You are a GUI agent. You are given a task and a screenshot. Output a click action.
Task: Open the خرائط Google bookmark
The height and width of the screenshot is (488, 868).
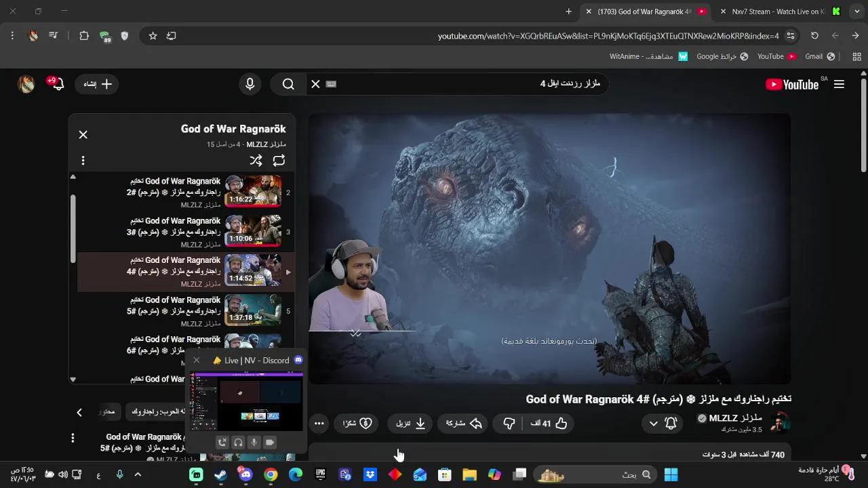click(x=722, y=56)
